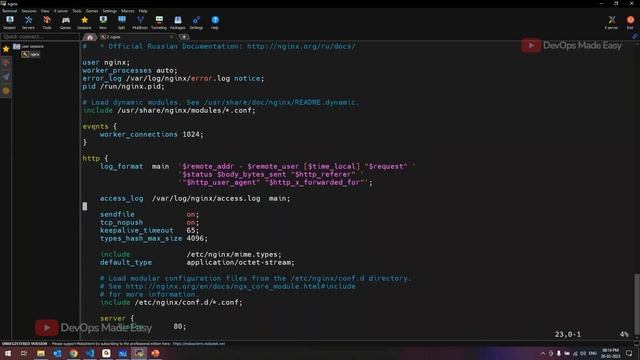Screen dimensions: 640x360
Task: Open the Help menu in menu bar
Action: click(x=143, y=11)
